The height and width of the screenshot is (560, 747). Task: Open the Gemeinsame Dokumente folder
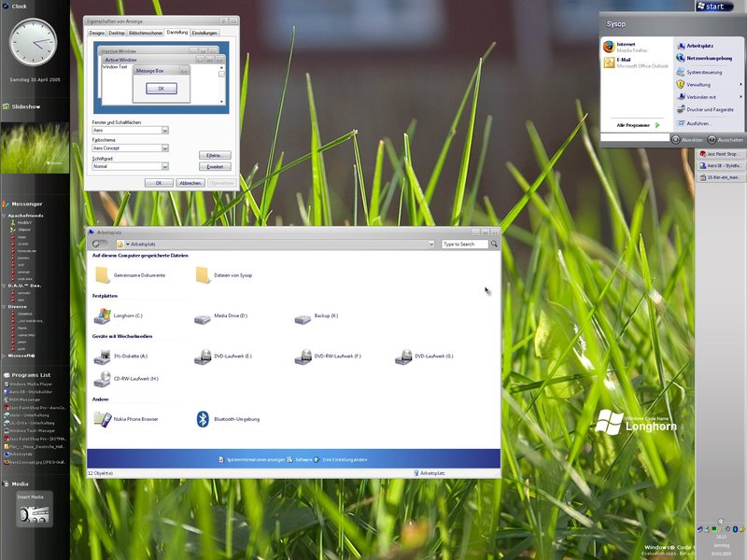tap(103, 274)
